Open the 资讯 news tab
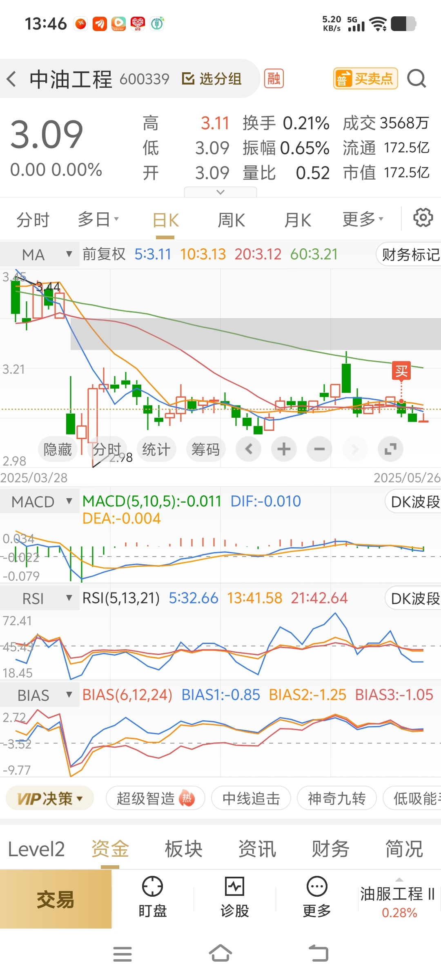Screen dimensions: 441x980 257,849
